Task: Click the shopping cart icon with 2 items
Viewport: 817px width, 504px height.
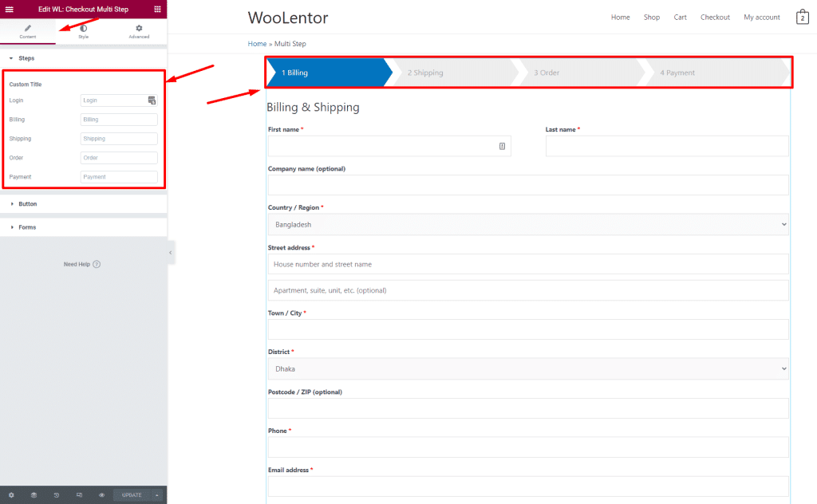Action: pyautogui.click(x=802, y=18)
